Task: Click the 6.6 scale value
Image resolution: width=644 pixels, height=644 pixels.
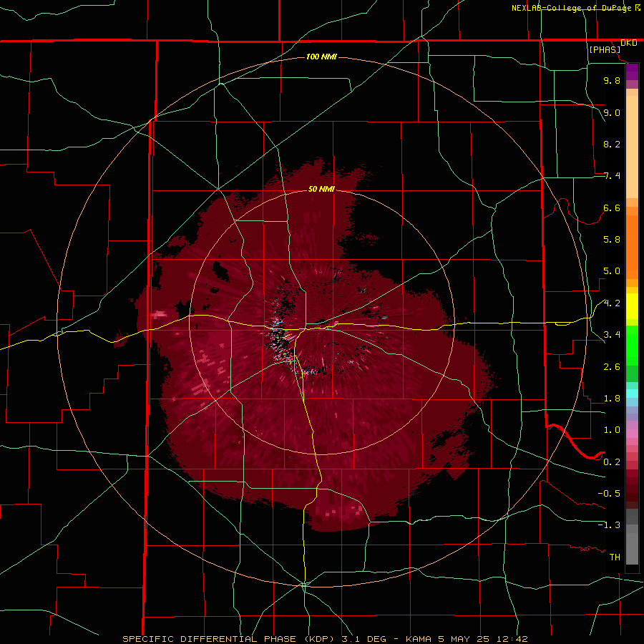Action: click(x=612, y=208)
